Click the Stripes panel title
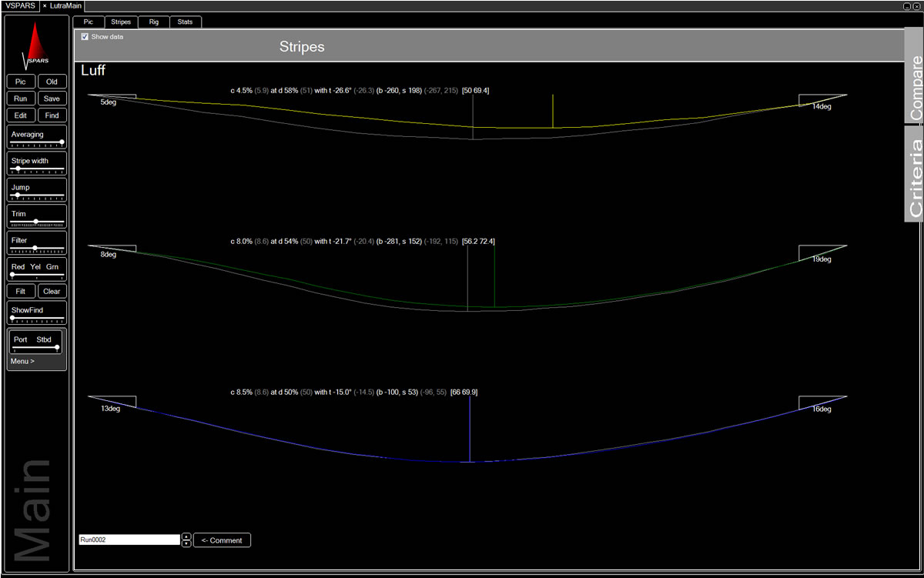The image size is (924, 578). point(302,47)
